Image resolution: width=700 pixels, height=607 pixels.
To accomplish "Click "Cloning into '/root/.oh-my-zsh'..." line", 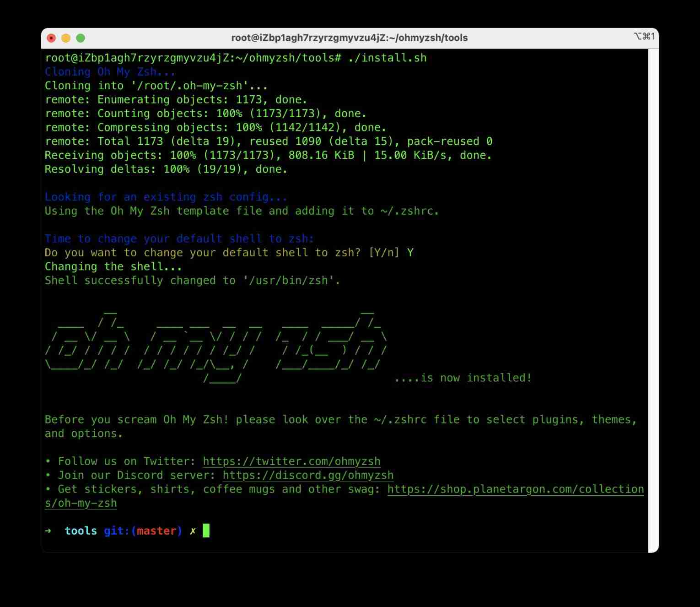I will [156, 86].
